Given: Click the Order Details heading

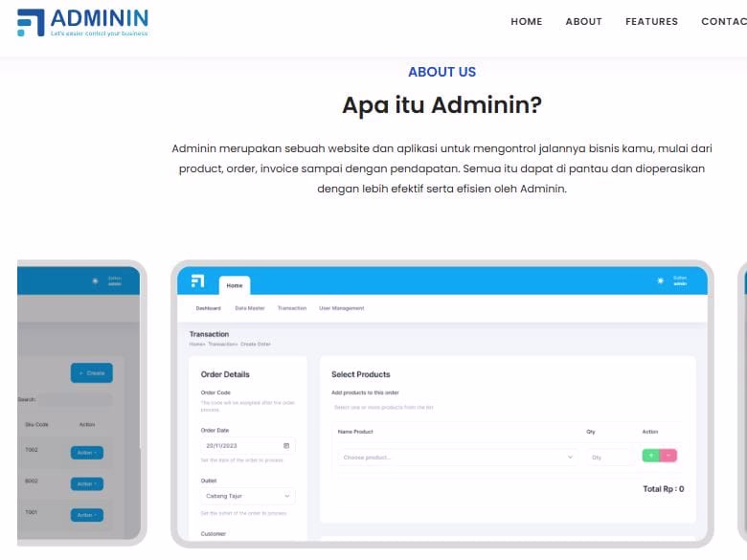Looking at the screenshot, I should pyautogui.click(x=225, y=374).
